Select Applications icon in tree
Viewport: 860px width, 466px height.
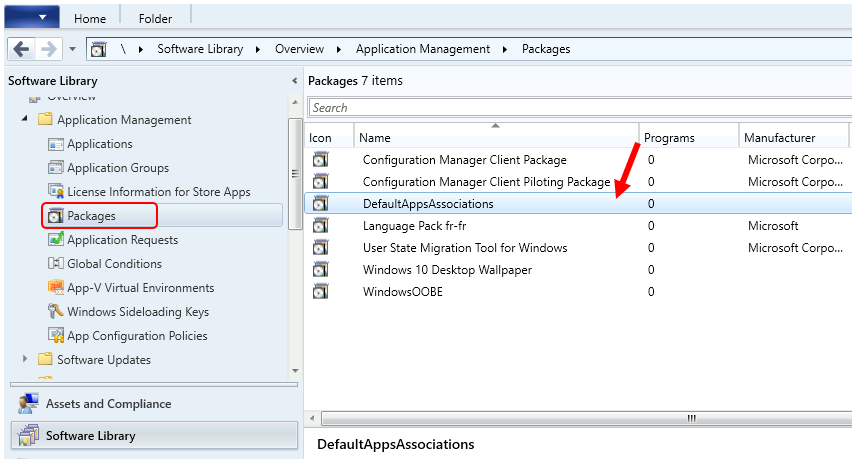point(55,144)
